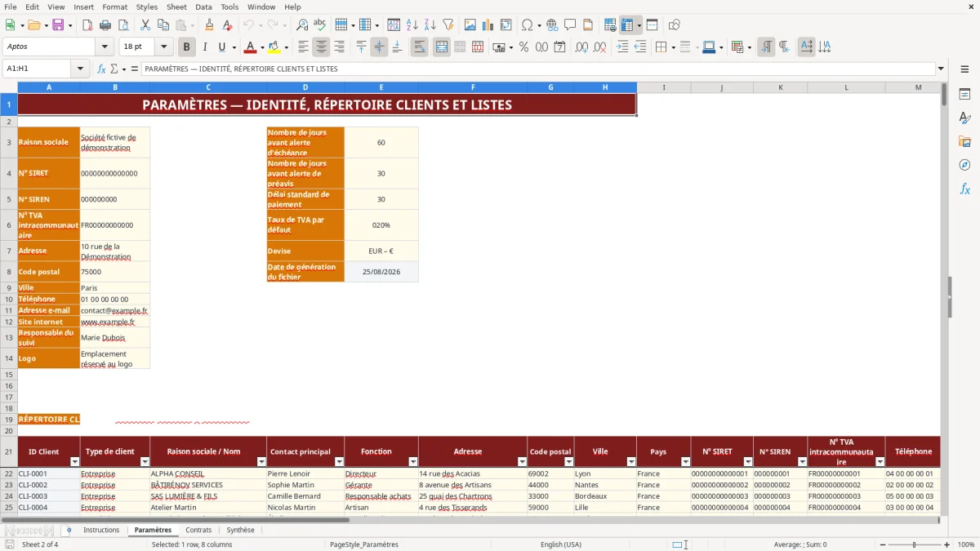This screenshot has height=551, width=980.
Task: Switch to the Synthèse sheet tab
Action: (x=240, y=531)
